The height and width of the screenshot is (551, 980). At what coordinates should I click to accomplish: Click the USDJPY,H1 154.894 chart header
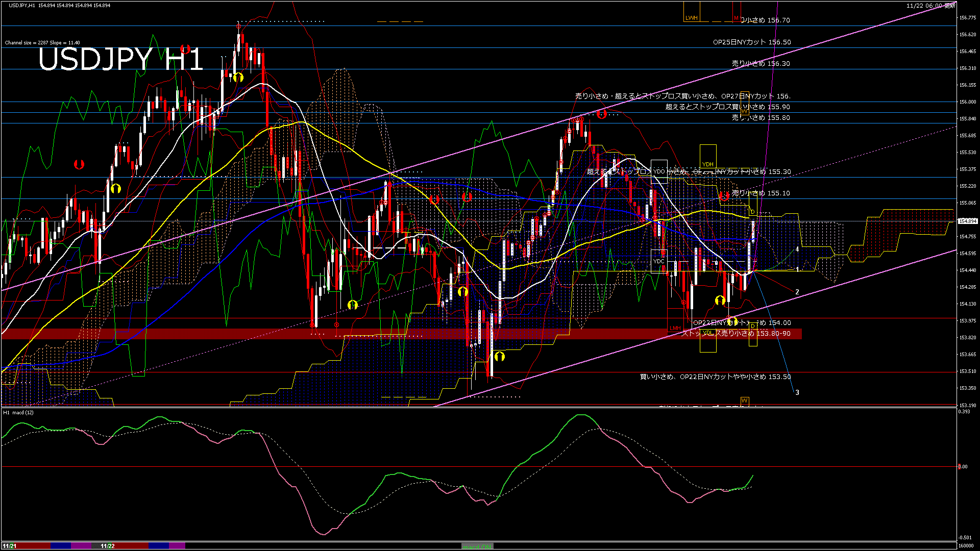[59, 5]
